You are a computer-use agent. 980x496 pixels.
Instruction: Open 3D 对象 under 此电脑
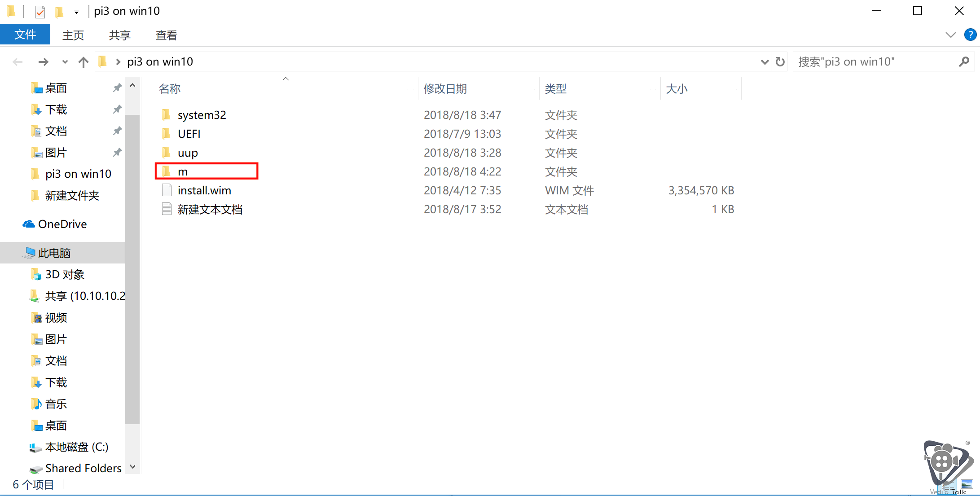[x=65, y=274]
